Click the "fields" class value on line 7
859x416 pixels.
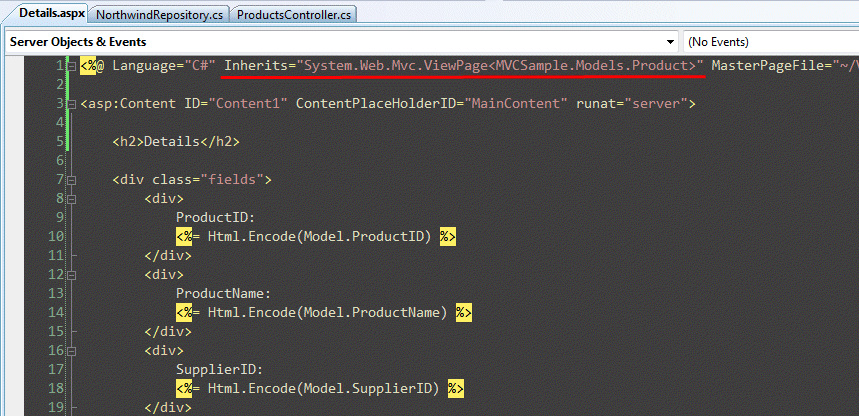pos(232,179)
